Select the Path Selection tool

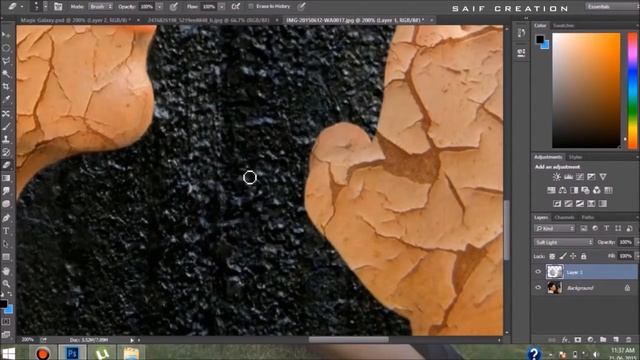(x=6, y=244)
